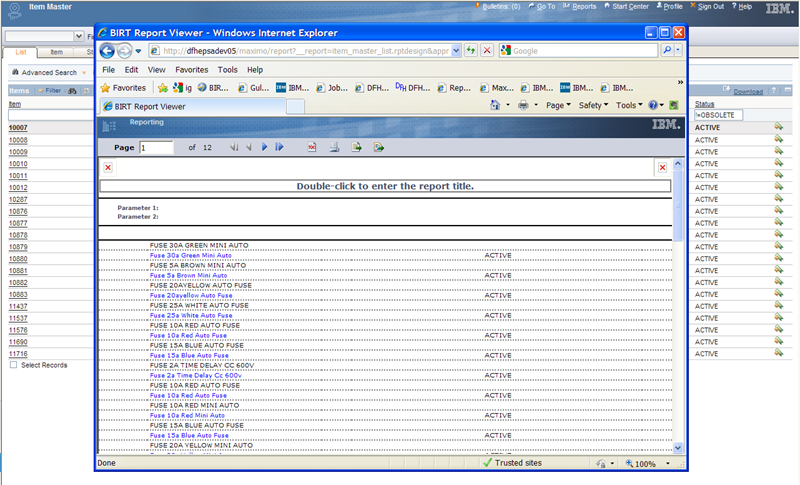Viewport: 800px width, 485px height.
Task: Click 'Fuse 25a White Auto Fuse' link
Action: point(191,316)
